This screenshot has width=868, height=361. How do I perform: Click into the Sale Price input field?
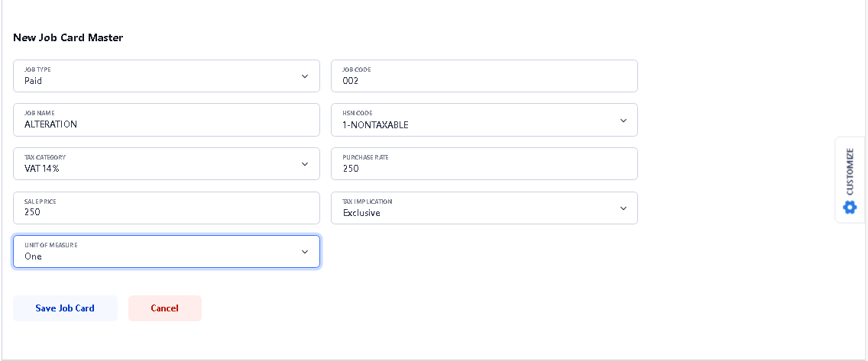pyautogui.click(x=166, y=211)
